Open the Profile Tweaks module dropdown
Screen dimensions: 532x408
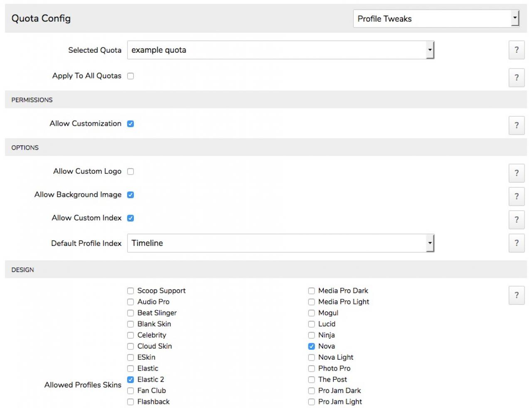coord(436,19)
